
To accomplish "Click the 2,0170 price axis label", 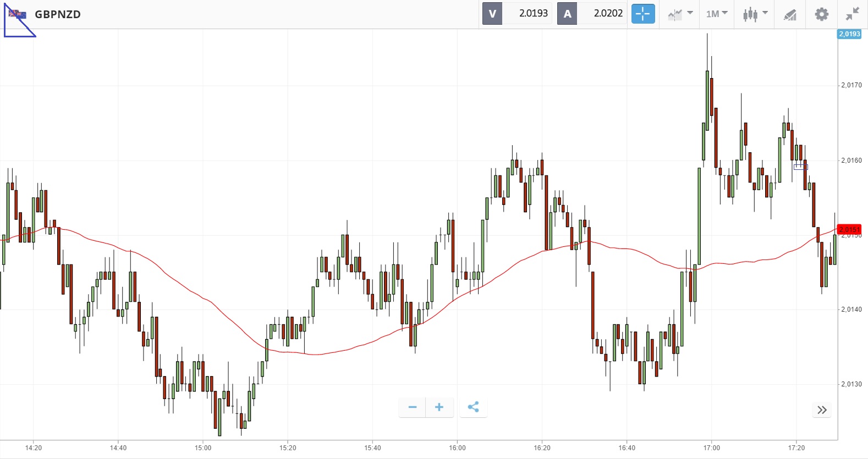I will (x=851, y=85).
